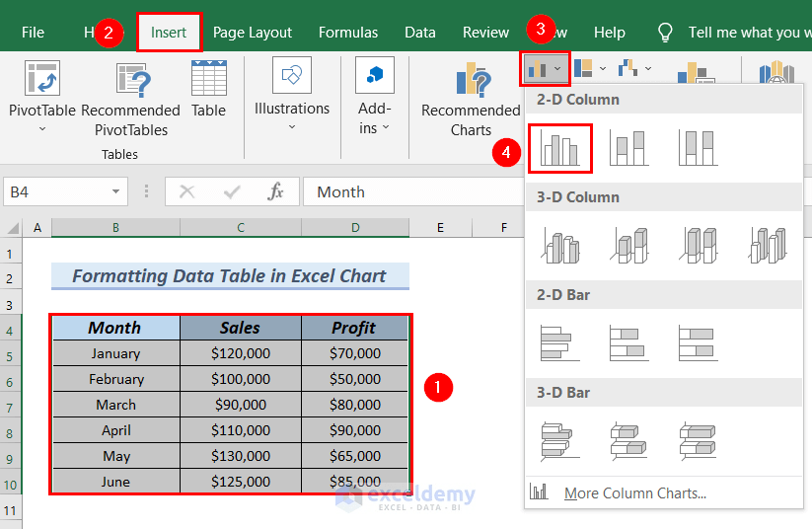The image size is (812, 529).
Task: Select the January cell
Action: point(115,353)
